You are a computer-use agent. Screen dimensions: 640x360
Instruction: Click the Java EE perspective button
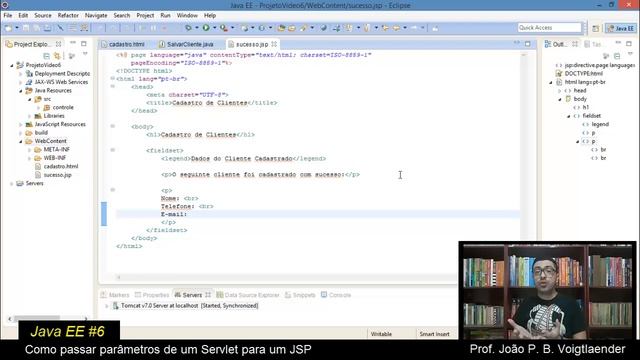pos(620,28)
